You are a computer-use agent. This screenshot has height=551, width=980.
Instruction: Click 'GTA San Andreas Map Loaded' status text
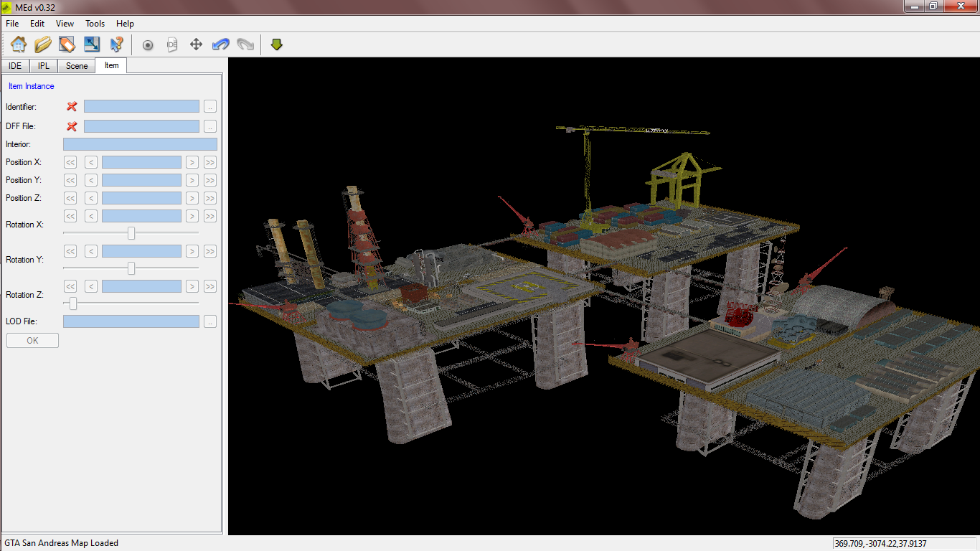click(61, 543)
